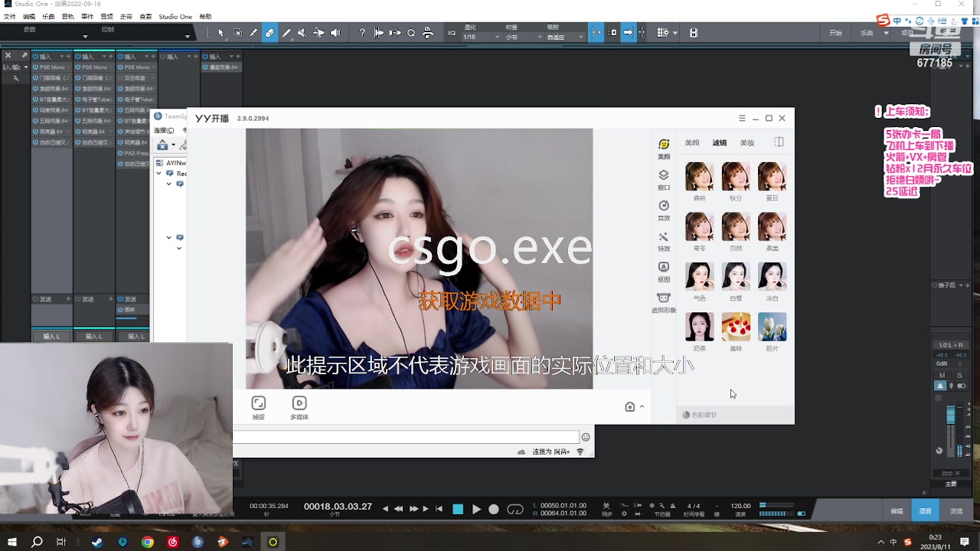The height and width of the screenshot is (551, 980).
Task: Open Google Chrome from the Windows taskbar
Action: point(148,542)
